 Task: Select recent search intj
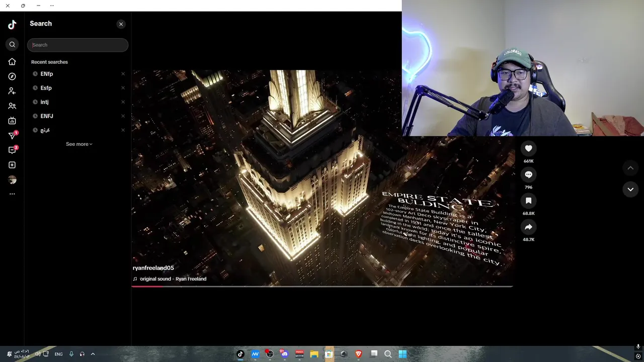44,102
